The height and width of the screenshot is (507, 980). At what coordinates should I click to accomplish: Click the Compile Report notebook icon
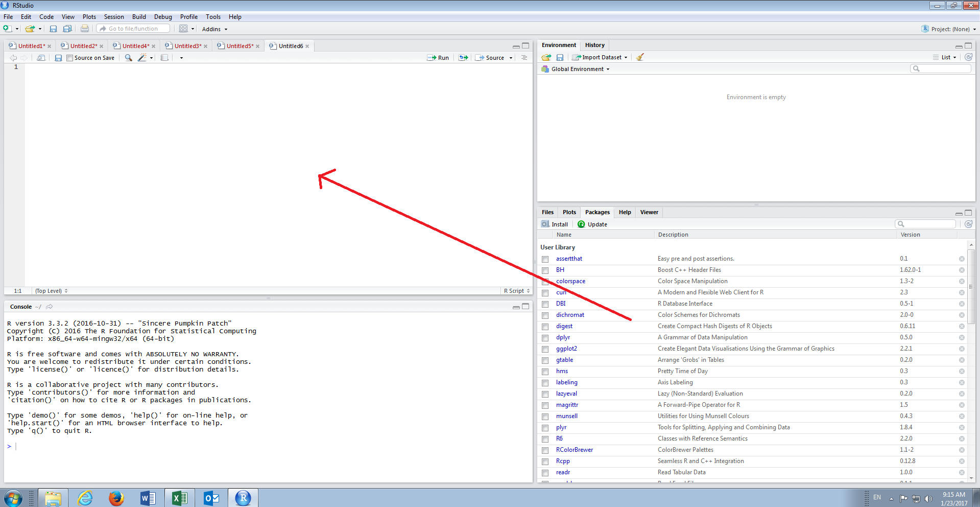point(164,58)
